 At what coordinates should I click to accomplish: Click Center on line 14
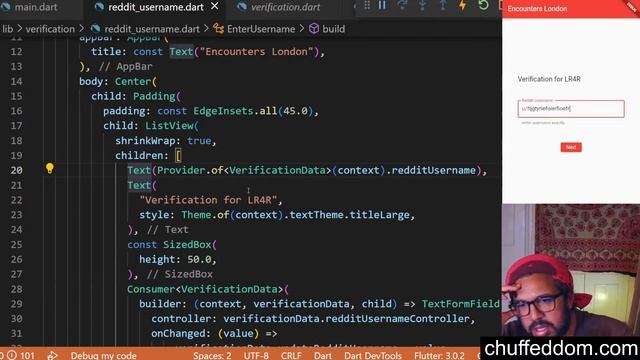[133, 81]
